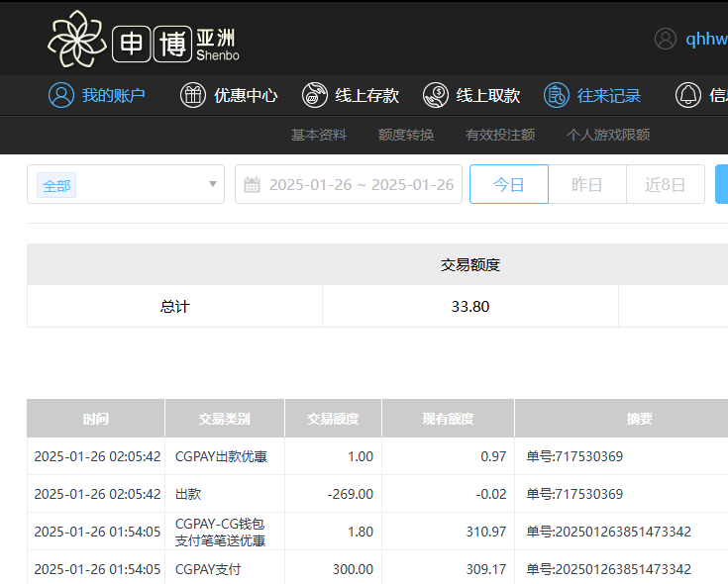This screenshot has height=584, width=728.
Task: Go to 有效投注额 valid bets page
Action: tap(500, 135)
